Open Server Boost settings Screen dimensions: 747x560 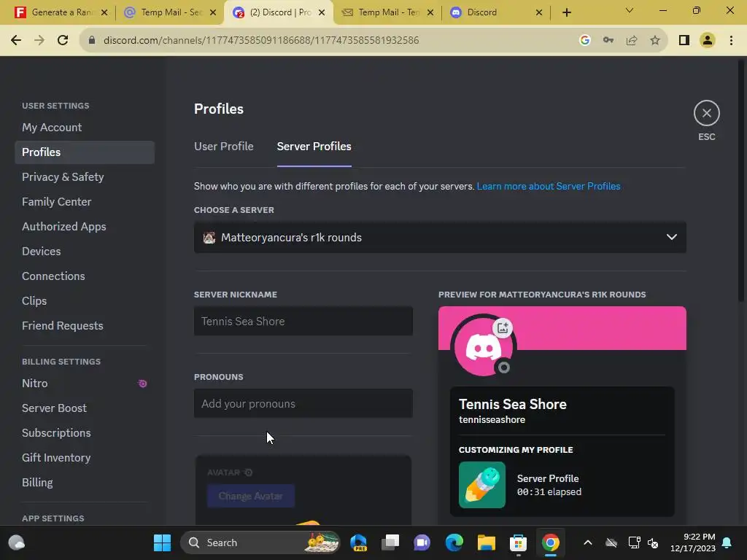pyautogui.click(x=85, y=408)
